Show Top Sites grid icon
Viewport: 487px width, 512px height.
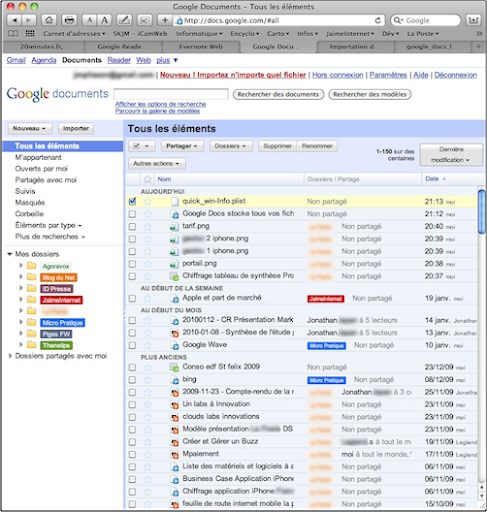[x=30, y=33]
